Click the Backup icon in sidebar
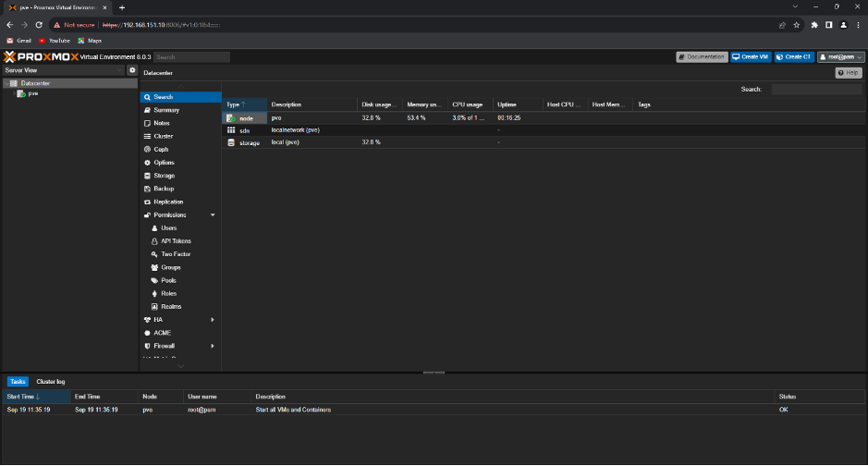The height and width of the screenshot is (466, 868). [x=147, y=189]
